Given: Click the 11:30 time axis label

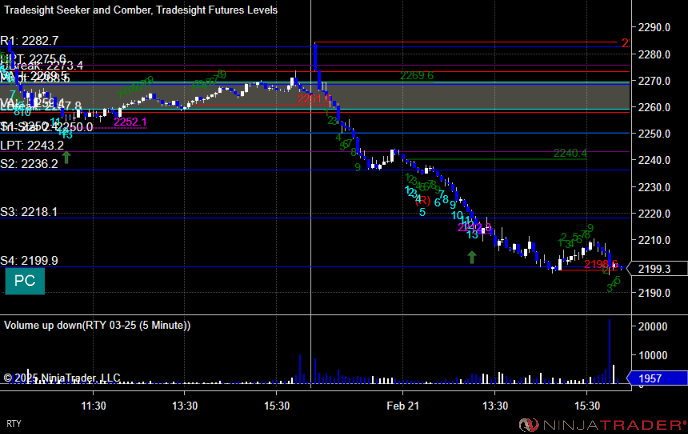Looking at the screenshot, I should [93, 406].
